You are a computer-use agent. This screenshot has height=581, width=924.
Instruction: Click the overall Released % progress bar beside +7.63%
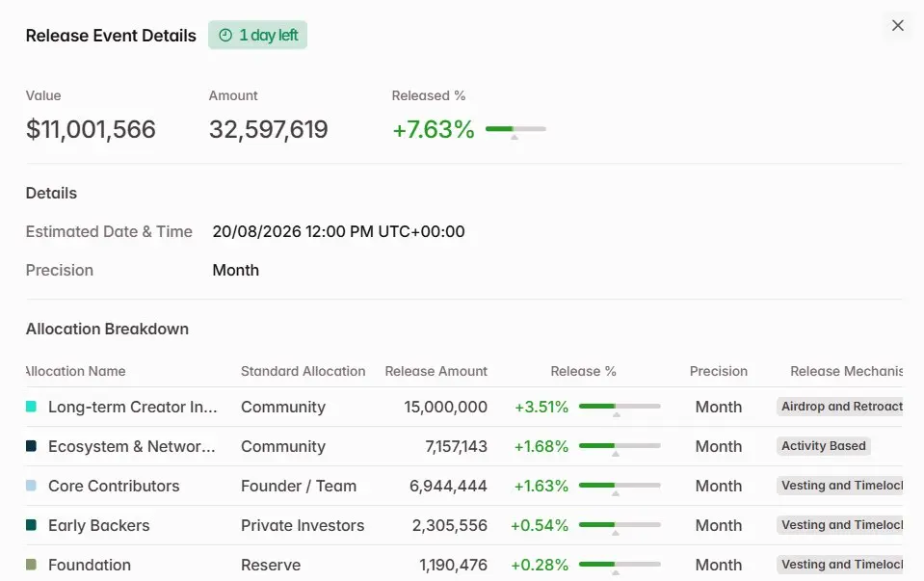pos(515,129)
